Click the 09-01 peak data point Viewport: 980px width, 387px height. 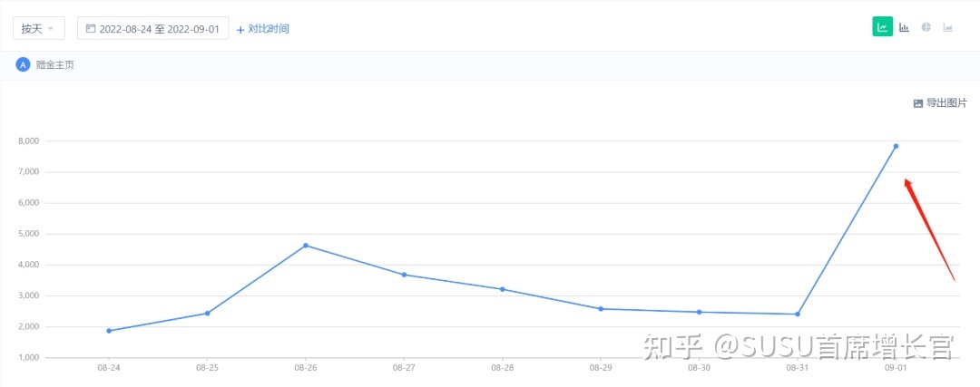(896, 146)
